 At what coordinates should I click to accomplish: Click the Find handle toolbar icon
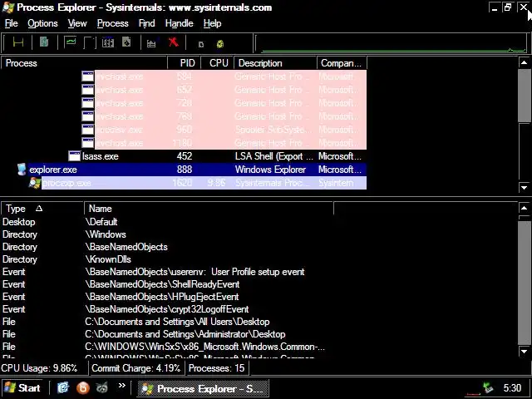pyautogui.click(x=201, y=44)
